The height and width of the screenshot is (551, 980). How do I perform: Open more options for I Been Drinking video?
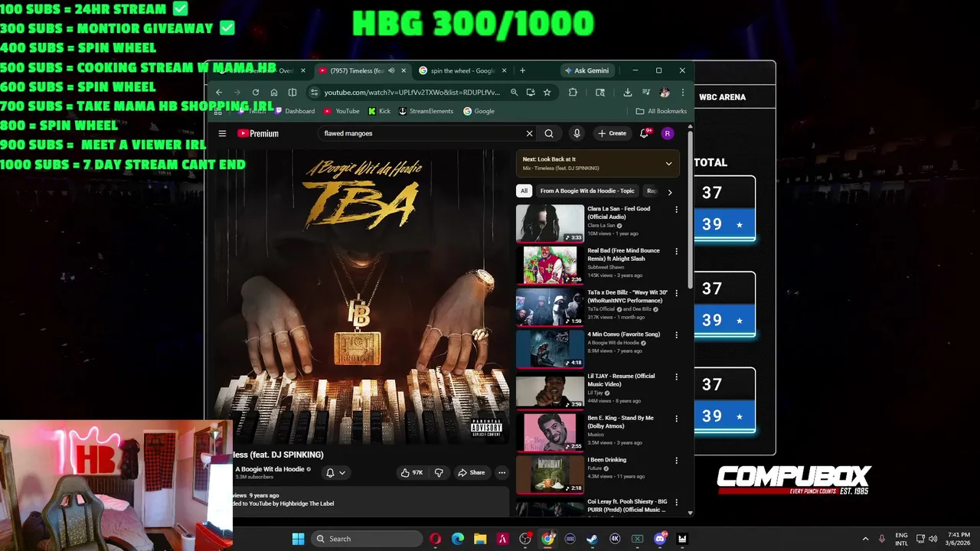coord(676,460)
